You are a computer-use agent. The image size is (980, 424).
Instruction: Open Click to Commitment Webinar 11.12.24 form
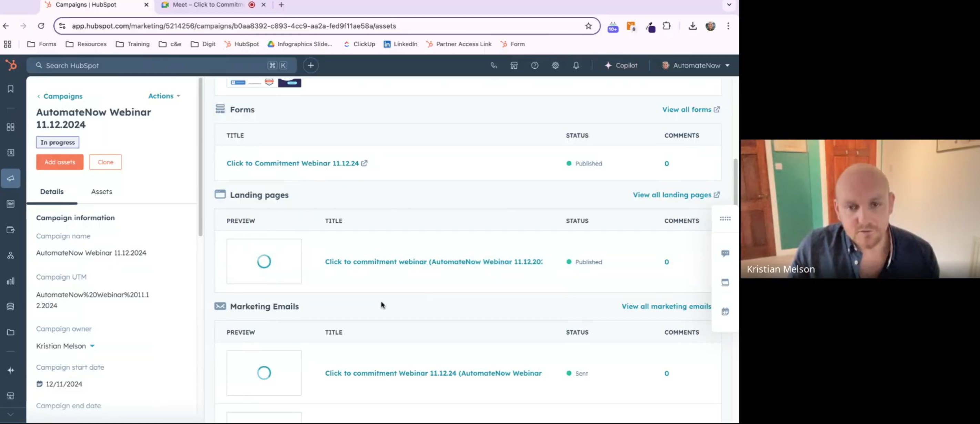point(297,163)
